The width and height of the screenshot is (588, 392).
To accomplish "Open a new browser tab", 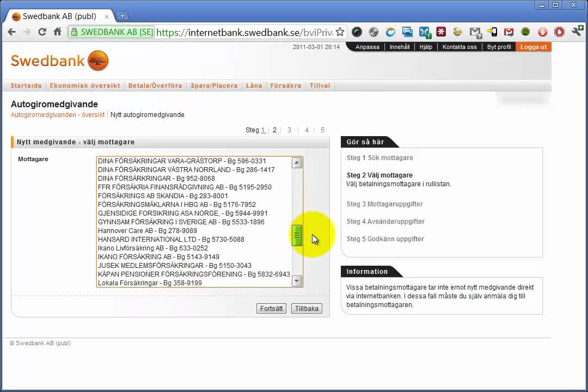I will [122, 16].
